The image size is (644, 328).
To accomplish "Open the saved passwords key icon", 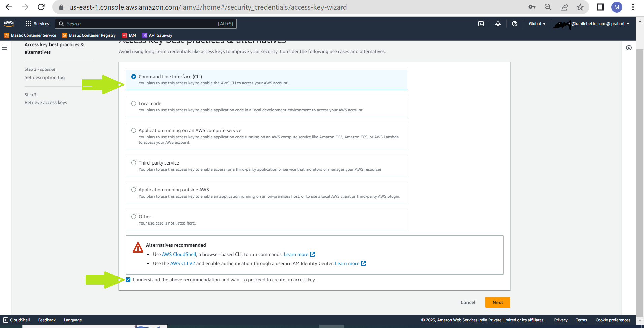I will click(532, 7).
